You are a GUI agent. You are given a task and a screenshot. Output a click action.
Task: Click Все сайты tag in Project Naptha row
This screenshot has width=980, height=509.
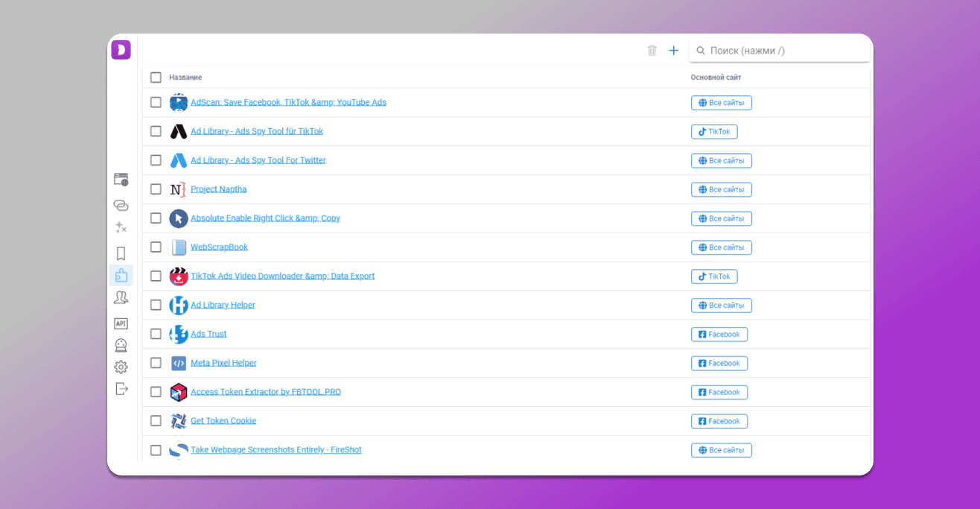click(722, 190)
